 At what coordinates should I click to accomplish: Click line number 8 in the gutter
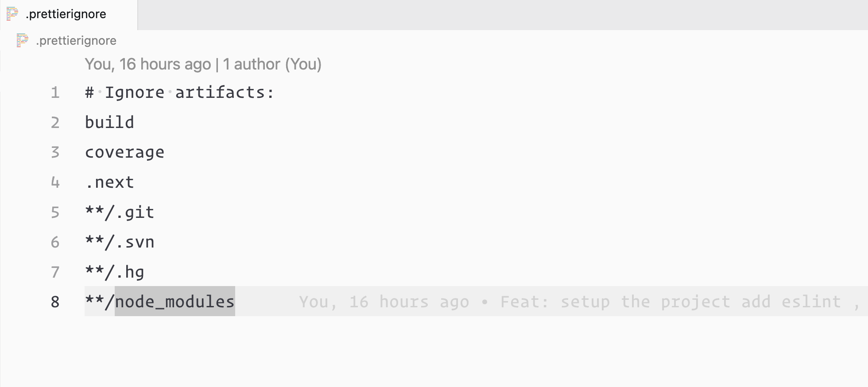55,302
